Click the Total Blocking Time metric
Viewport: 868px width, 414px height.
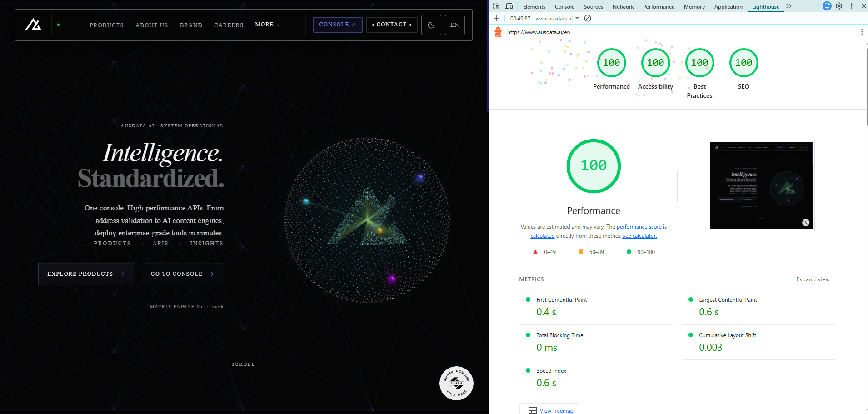click(596, 342)
